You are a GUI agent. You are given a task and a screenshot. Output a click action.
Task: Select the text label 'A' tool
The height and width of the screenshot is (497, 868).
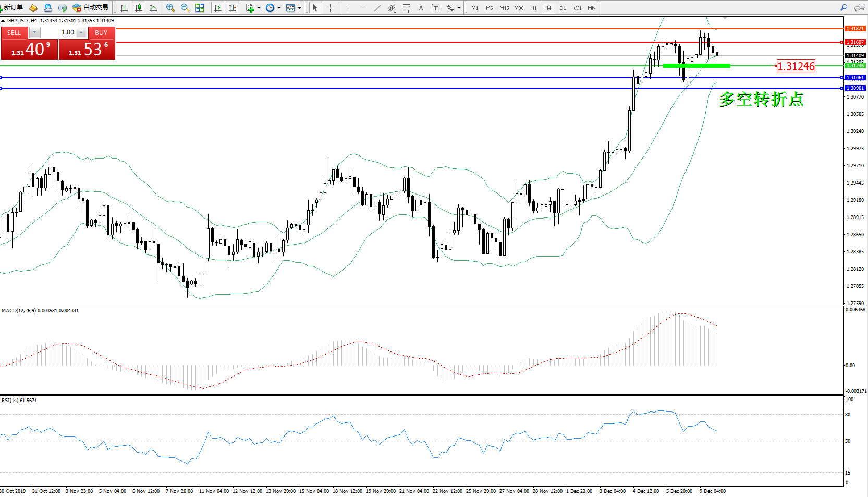421,8
